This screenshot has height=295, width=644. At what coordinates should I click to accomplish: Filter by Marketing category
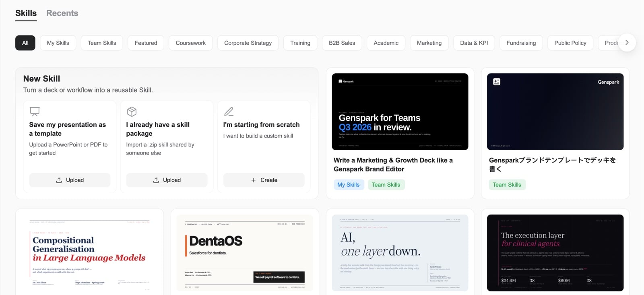coord(429,43)
